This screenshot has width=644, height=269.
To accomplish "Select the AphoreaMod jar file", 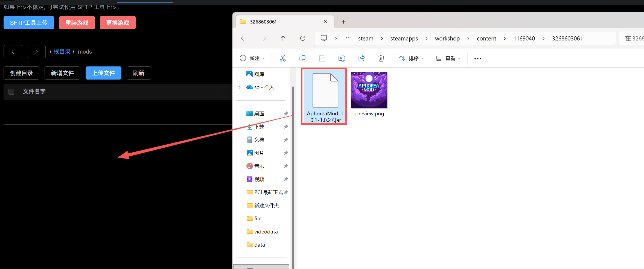I will point(325,96).
